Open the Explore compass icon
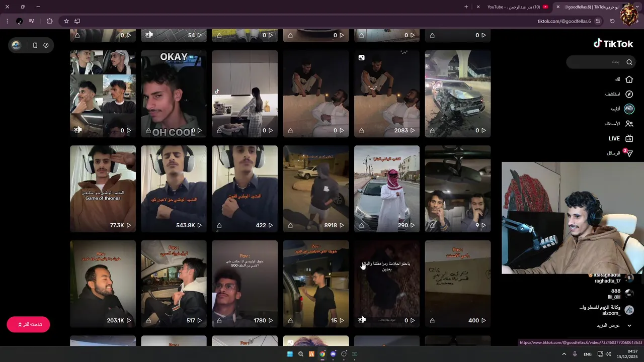The width and height of the screenshot is (644, 362). (x=629, y=94)
